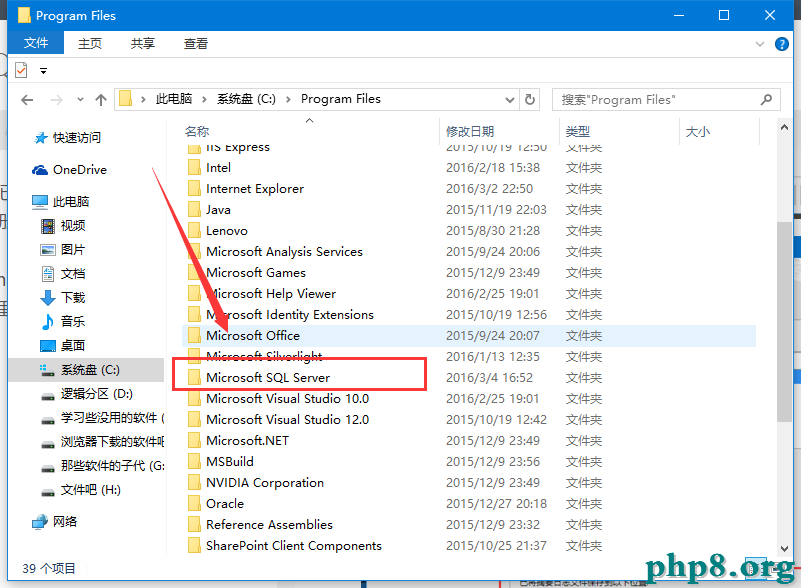801x588 pixels.
Task: Open the recent locations dropdown arrow
Action: coord(80,100)
